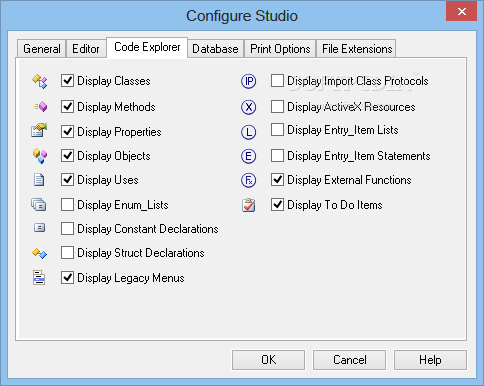Switch to the Editor tab
This screenshot has width=484, height=386.
[x=86, y=49]
